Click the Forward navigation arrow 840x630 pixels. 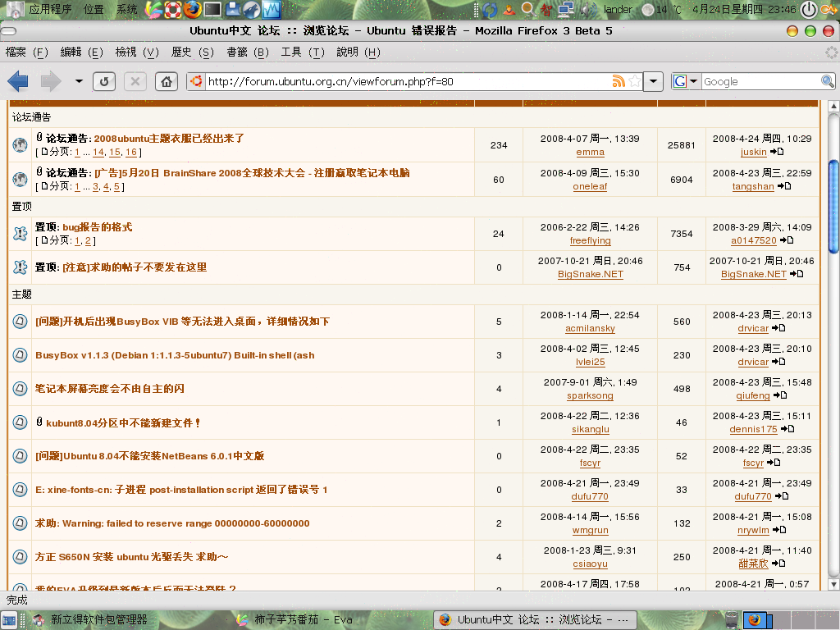[x=51, y=81]
